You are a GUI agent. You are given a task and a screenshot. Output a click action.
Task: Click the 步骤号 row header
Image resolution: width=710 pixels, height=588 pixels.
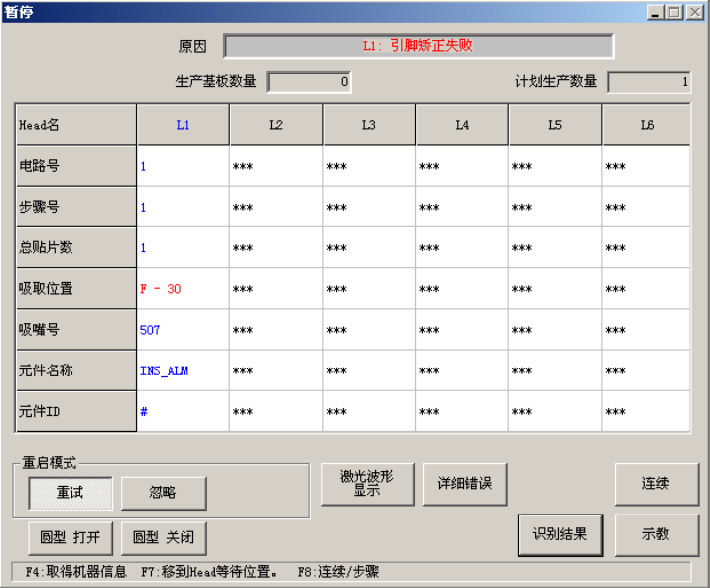[76, 207]
